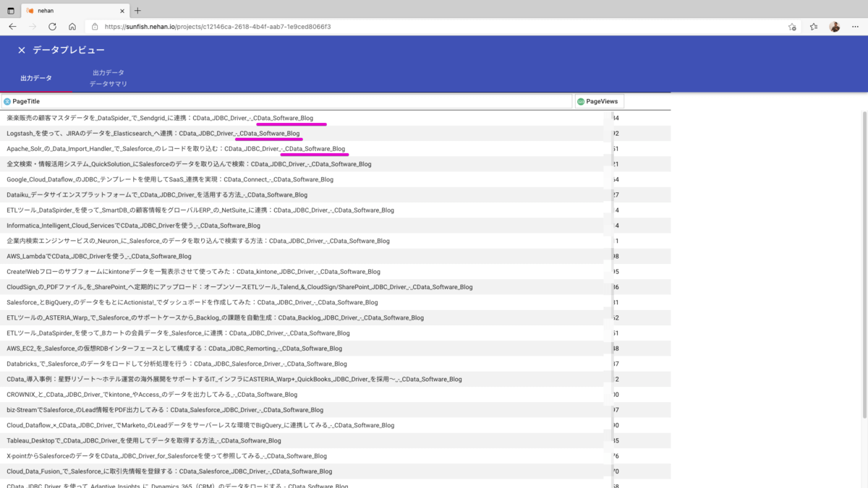Image resolution: width=868 pixels, height=488 pixels.
Task: Select row starting 楽楽販売の顧客マスタデータ
Action: tap(336, 118)
